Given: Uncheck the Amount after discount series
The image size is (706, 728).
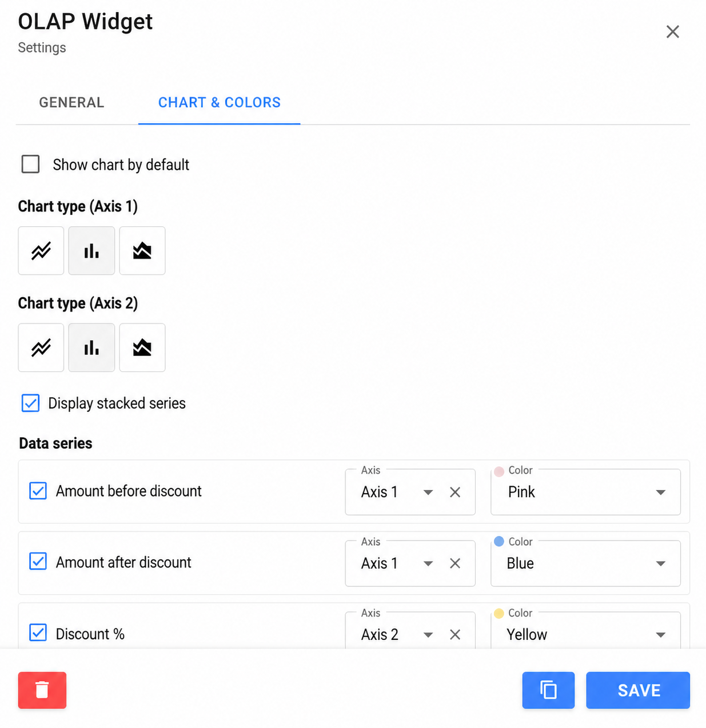Looking at the screenshot, I should pyautogui.click(x=38, y=561).
